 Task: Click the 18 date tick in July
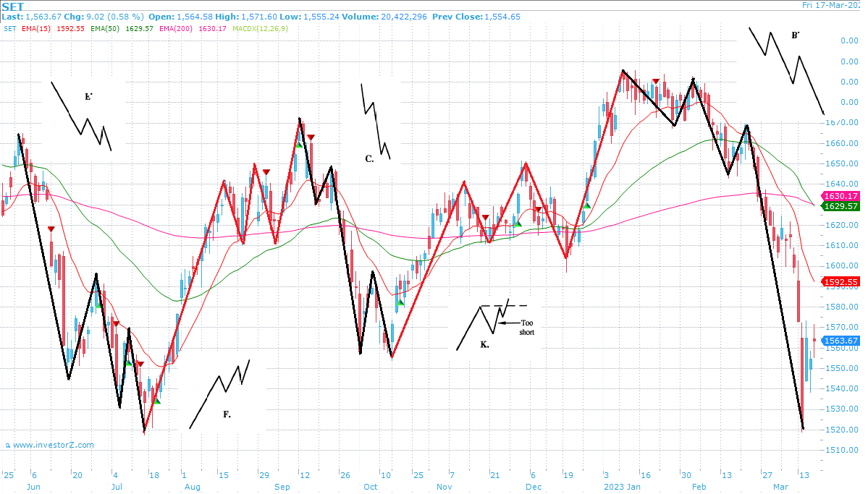point(154,475)
